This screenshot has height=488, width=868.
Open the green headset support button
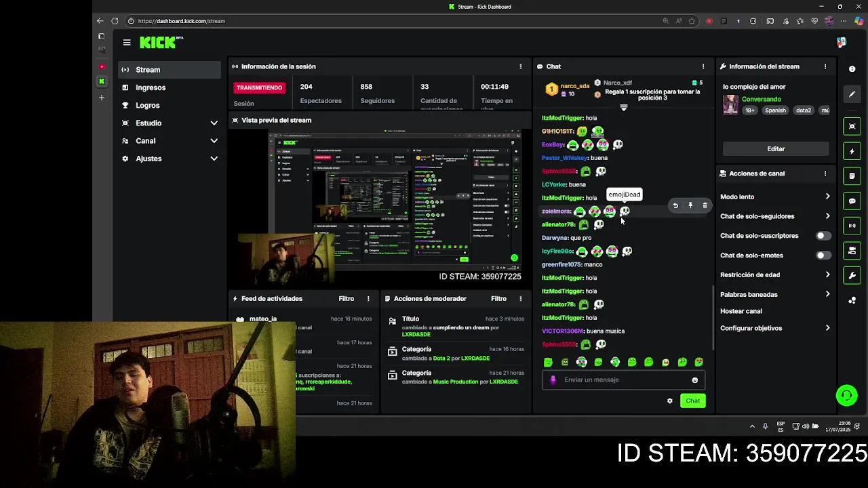(x=846, y=395)
